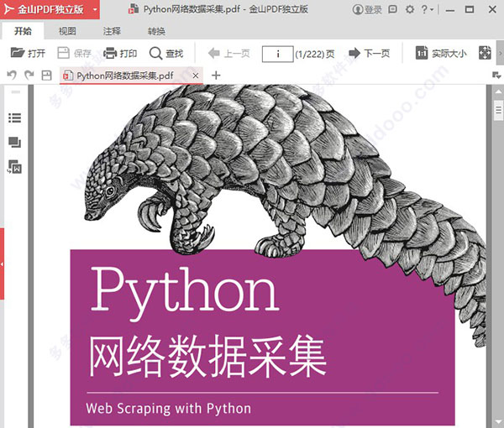This screenshot has width=504, height=428.
Task: Maximize the 金山PDF window
Action: (x=470, y=9)
